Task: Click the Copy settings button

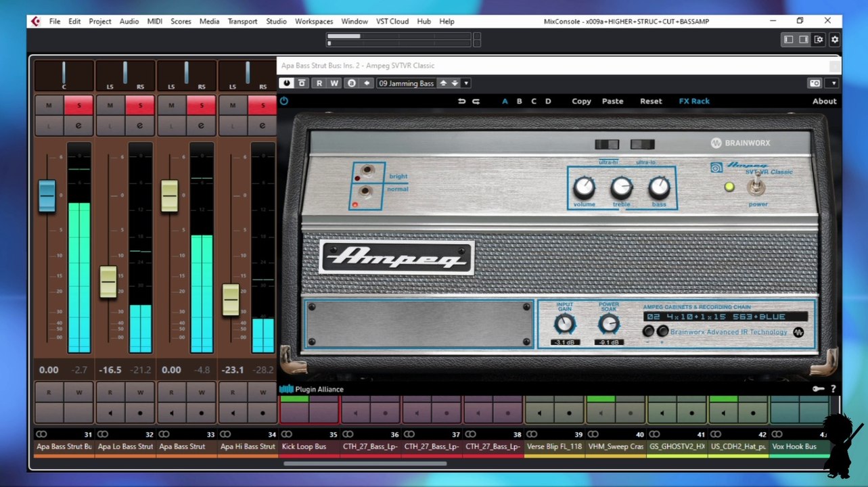Action: coord(582,101)
